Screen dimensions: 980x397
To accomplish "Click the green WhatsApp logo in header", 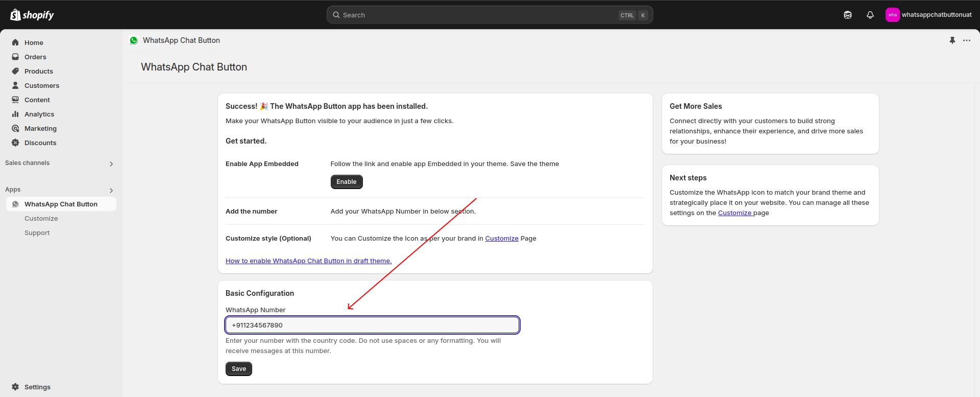I will [134, 40].
